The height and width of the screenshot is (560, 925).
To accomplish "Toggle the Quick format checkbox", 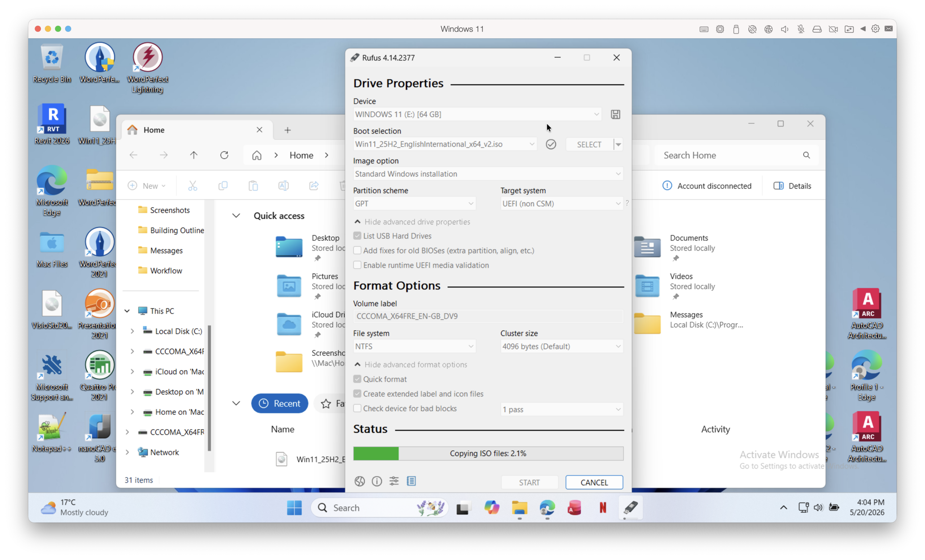I will click(x=357, y=379).
